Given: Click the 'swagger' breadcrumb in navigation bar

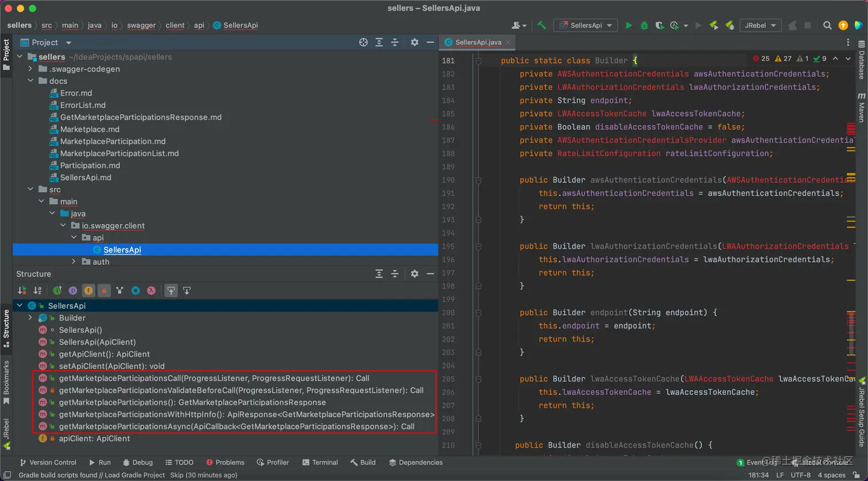Looking at the screenshot, I should (141, 25).
